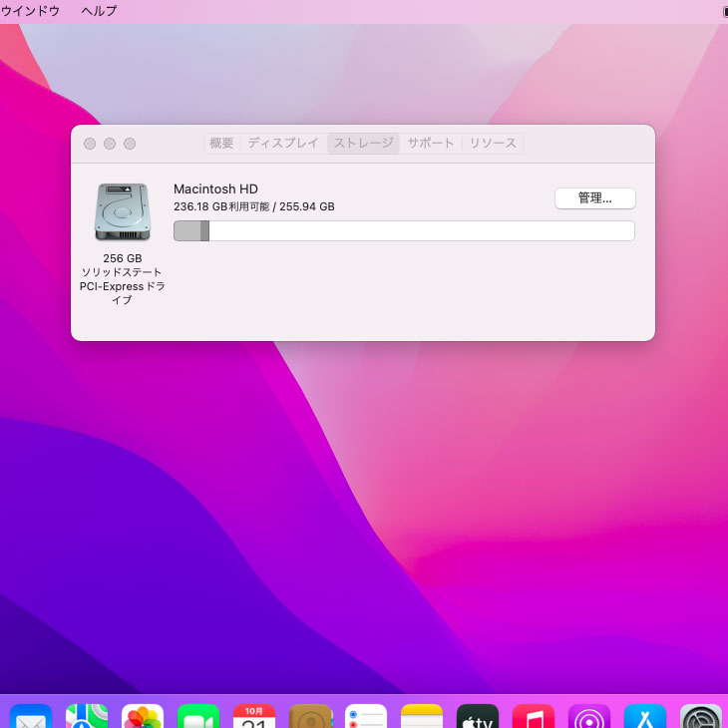Launch Podcasts from the Dock

click(589, 716)
